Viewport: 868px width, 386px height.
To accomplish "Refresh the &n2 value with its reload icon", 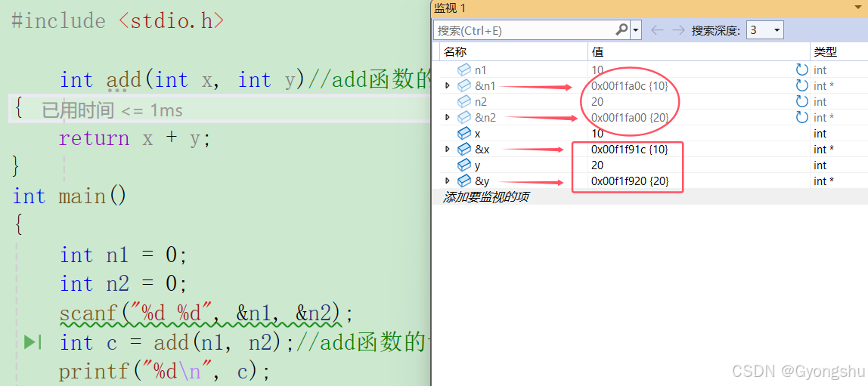I will [801, 117].
